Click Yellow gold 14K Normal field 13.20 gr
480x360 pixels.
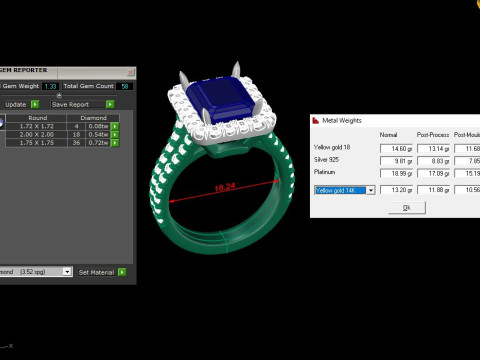pos(396,190)
